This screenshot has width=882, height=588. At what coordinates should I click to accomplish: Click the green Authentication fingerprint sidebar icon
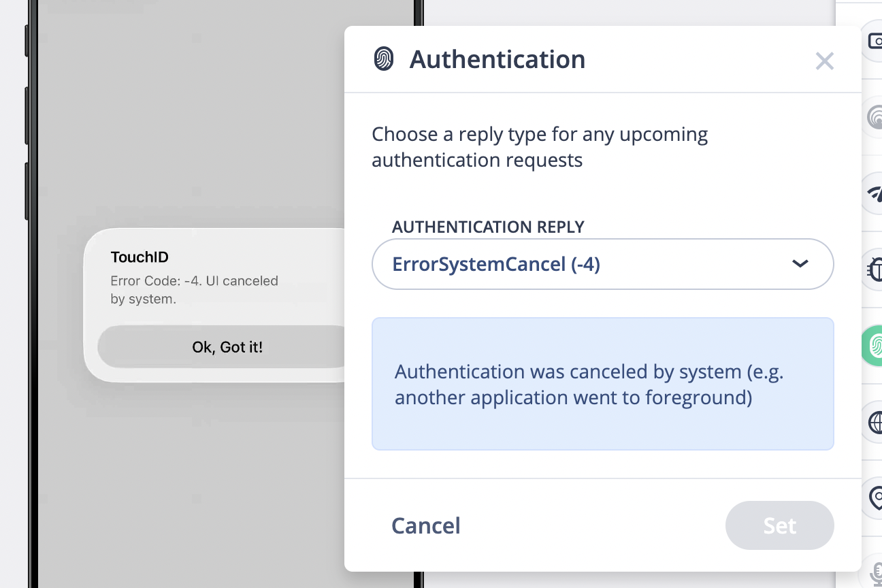(873, 346)
